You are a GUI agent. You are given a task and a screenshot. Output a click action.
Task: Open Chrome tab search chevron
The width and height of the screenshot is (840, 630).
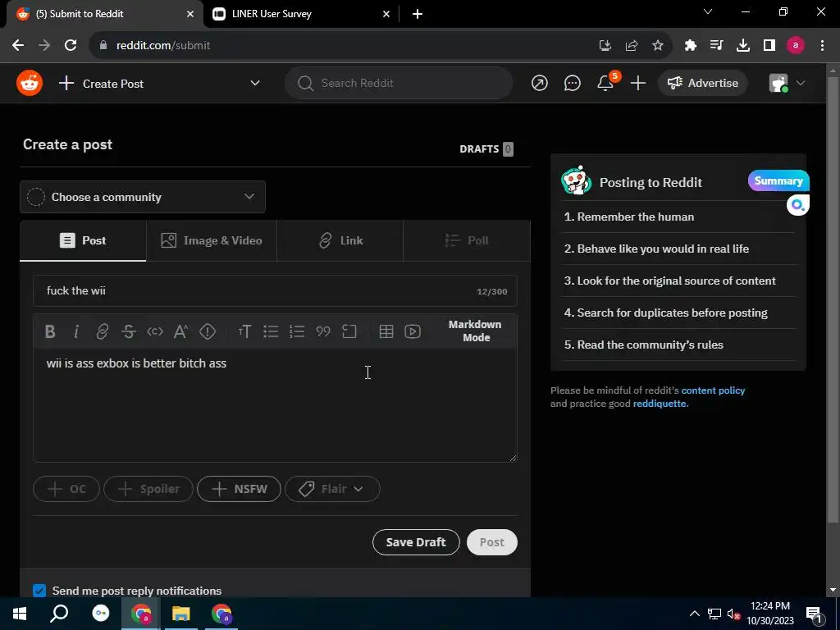708,11
